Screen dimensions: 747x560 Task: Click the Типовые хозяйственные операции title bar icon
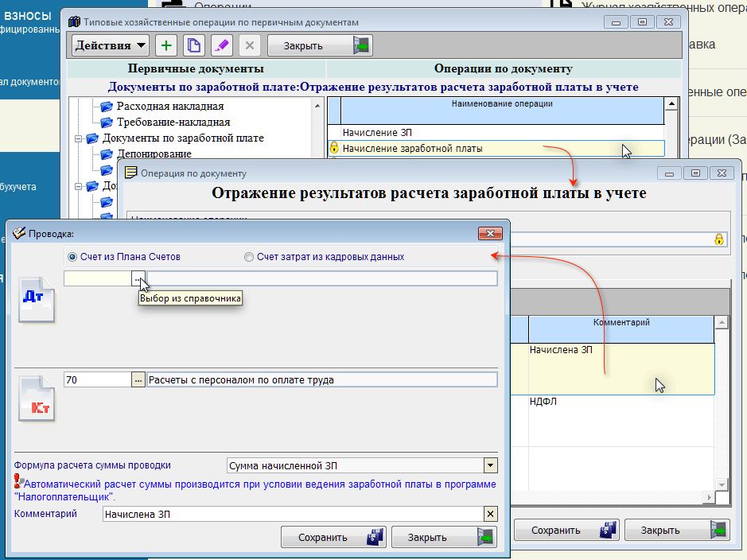pos(74,21)
